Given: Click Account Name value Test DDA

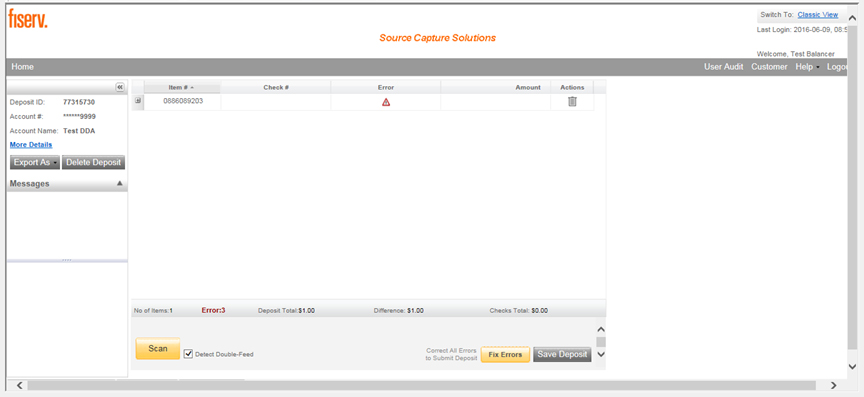Looking at the screenshot, I should point(79,131).
